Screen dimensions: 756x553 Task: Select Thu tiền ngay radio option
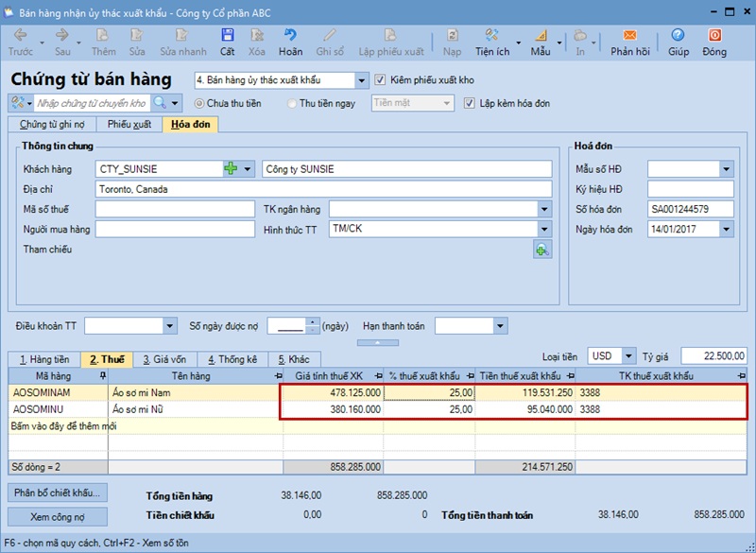[292, 103]
